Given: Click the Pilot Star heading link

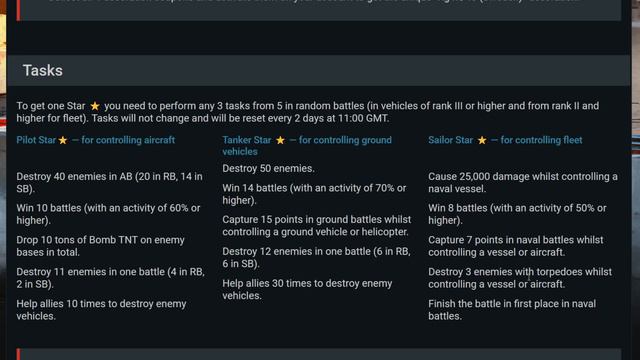Looking at the screenshot, I should pos(96,140).
